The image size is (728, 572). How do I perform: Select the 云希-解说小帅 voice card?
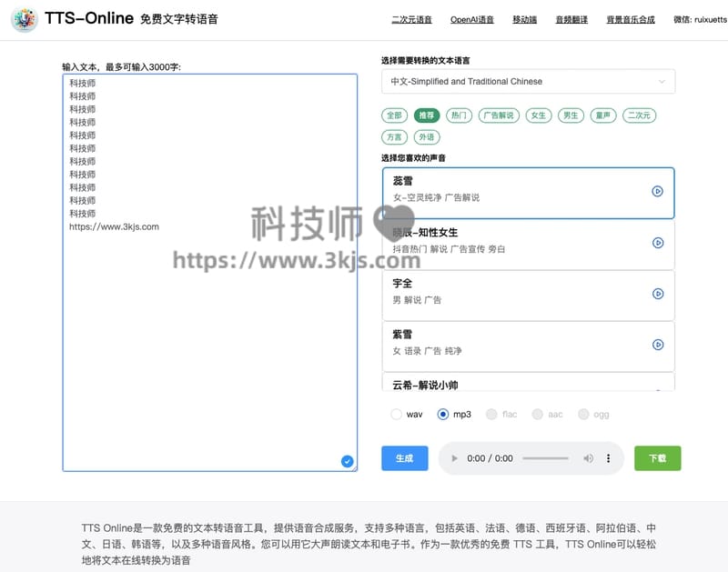click(529, 382)
